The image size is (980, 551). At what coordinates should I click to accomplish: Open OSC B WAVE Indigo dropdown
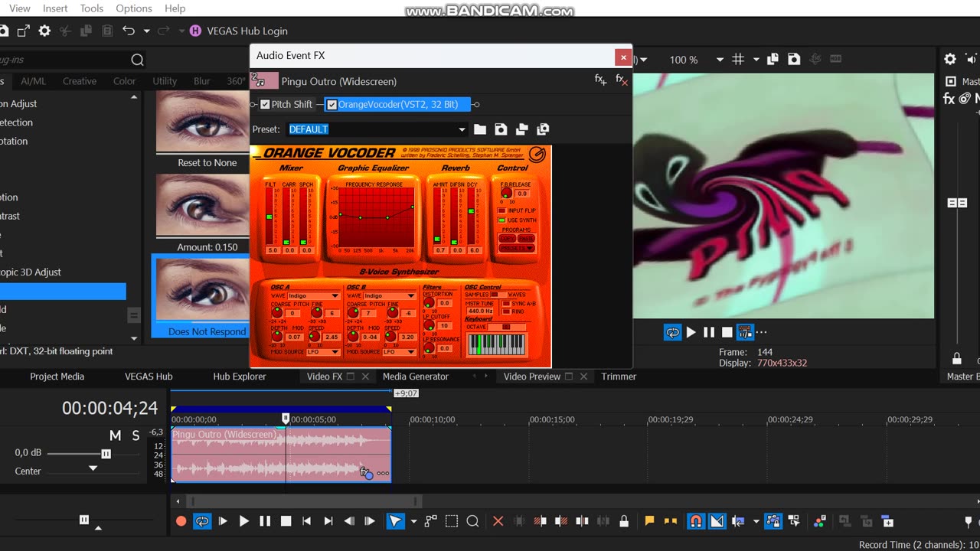(x=410, y=295)
